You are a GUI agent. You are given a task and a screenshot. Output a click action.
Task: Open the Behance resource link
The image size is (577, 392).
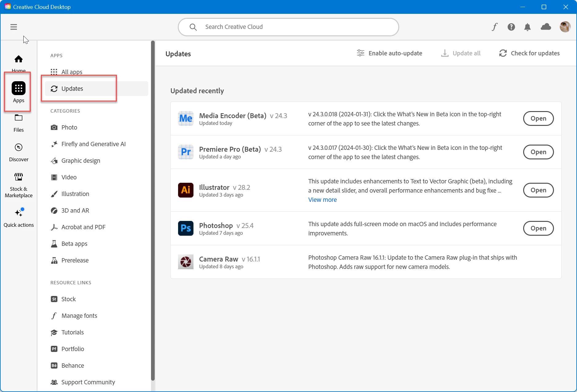96,366
